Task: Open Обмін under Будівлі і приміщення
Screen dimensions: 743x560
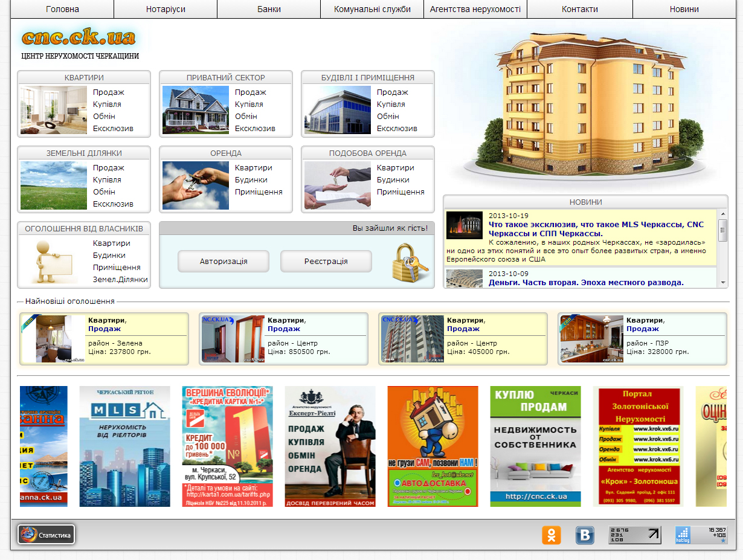Action: tap(388, 117)
